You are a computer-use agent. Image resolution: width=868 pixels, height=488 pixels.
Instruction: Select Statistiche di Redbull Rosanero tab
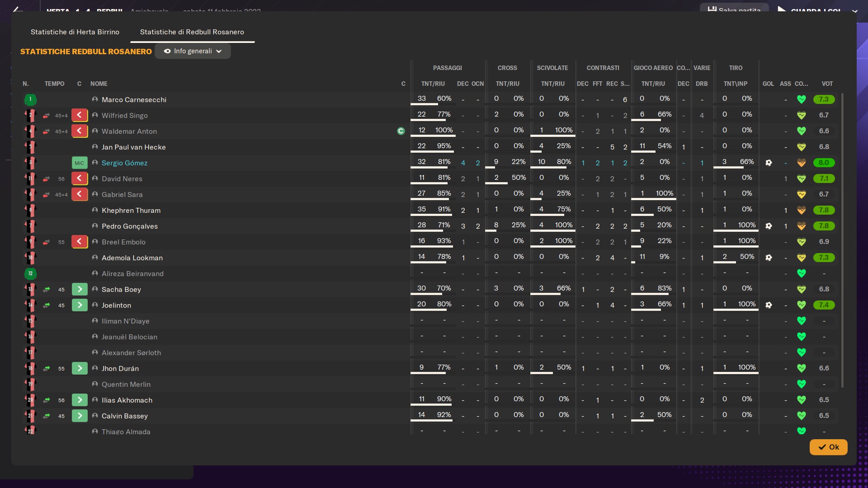click(192, 32)
